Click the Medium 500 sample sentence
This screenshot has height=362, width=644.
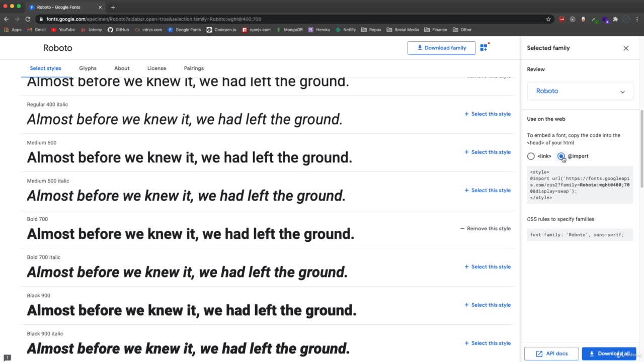tap(190, 157)
